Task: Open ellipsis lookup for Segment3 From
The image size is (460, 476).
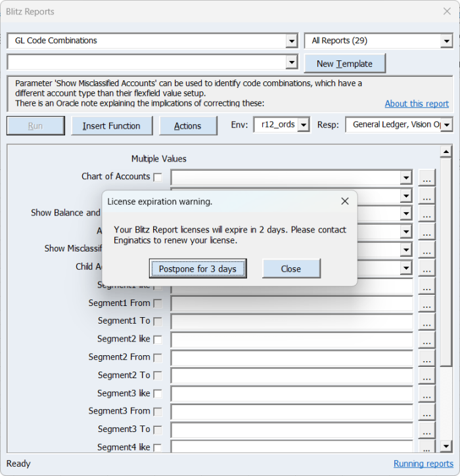Action: tap(426, 412)
